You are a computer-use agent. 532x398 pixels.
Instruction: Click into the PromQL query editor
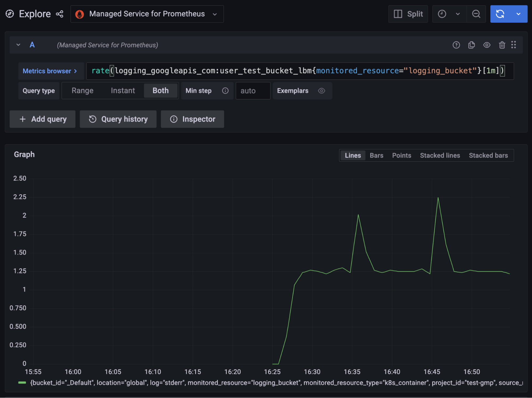coord(300,71)
